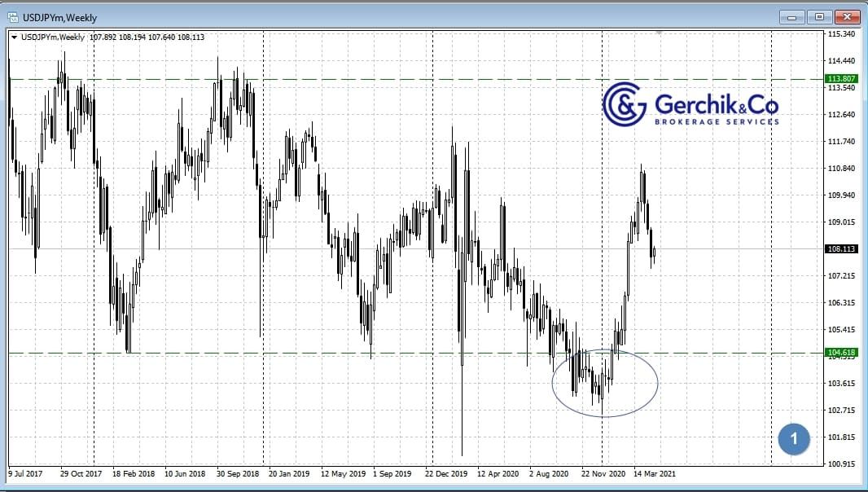This screenshot has width=868, height=492.
Task: Click the Gerchik & Co logo emblem
Action: click(624, 104)
